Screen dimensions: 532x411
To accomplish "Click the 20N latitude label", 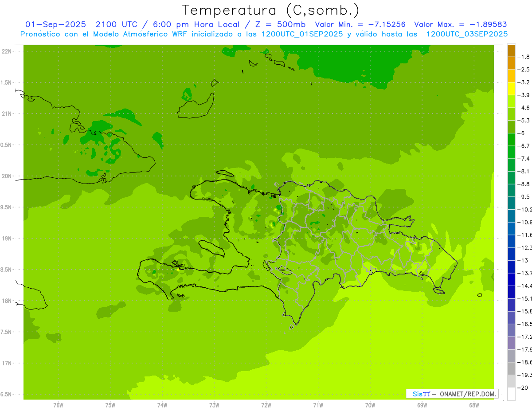I will pos(6,176).
